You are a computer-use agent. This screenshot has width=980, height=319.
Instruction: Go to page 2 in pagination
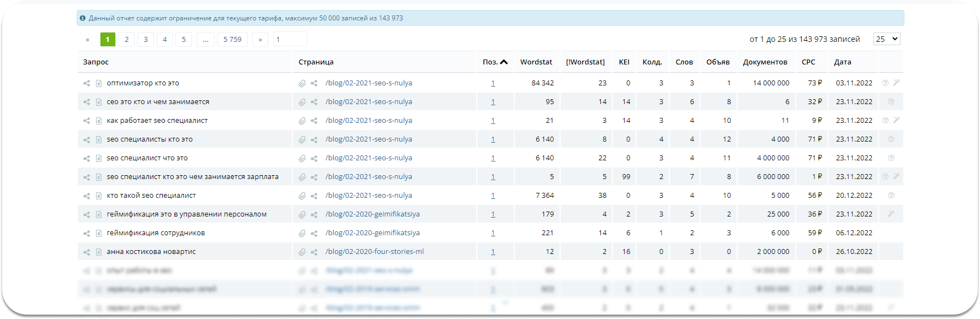click(x=126, y=39)
